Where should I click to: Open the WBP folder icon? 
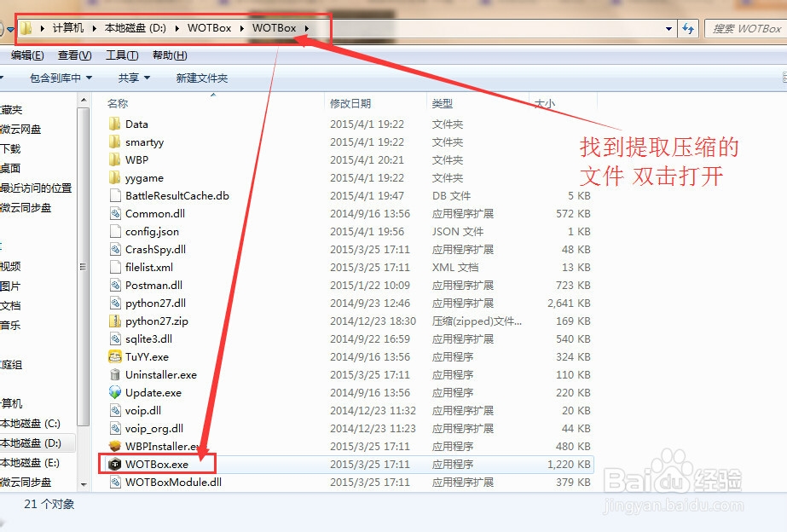(x=115, y=159)
